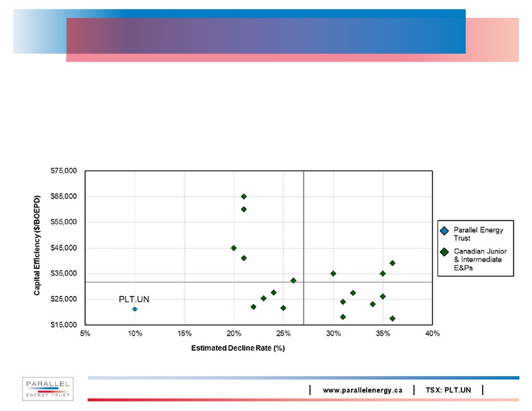Click the green Canadian Junior legend diamond
532x411 pixels.
point(444,252)
